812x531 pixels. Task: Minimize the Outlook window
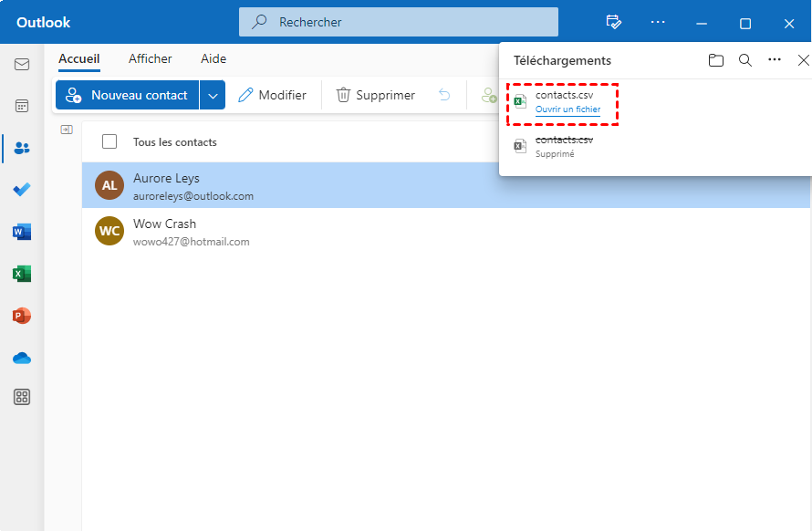click(702, 24)
